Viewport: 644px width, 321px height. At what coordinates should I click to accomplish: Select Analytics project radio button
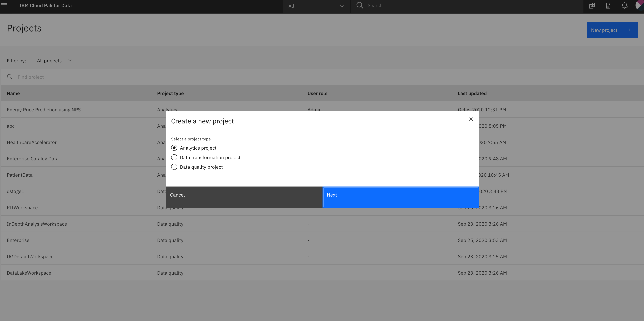click(x=174, y=148)
